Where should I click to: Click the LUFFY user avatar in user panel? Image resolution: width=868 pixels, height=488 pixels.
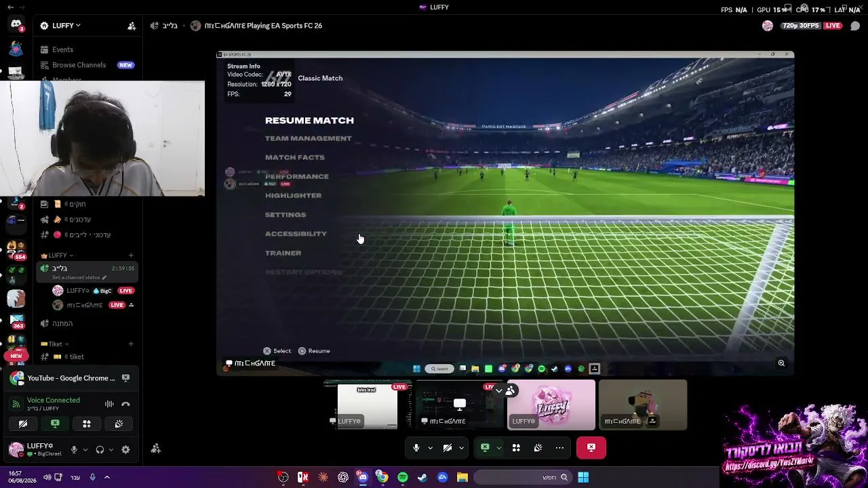(16, 449)
